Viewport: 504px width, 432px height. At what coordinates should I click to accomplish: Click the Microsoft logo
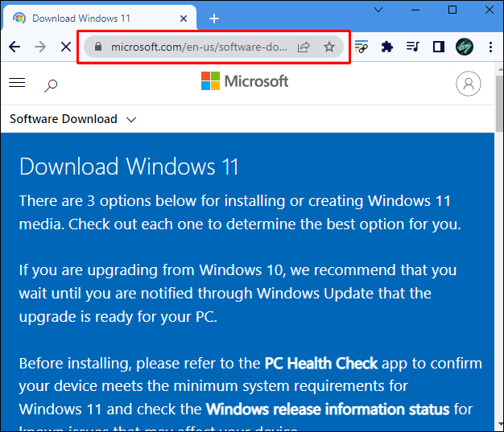coord(245,81)
